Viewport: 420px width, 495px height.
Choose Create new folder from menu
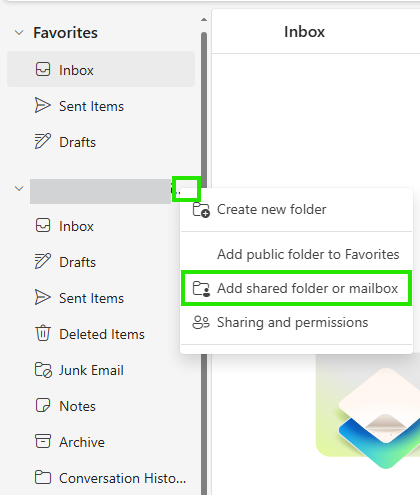coord(296,210)
